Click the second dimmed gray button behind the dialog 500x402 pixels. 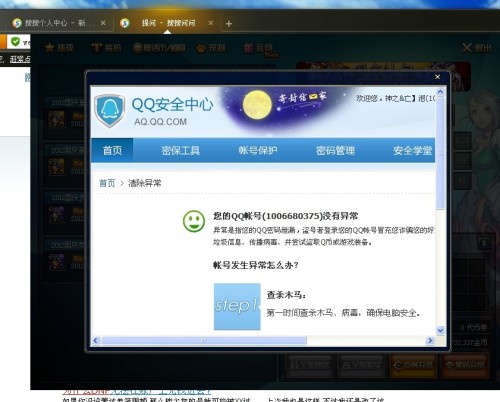(x=361, y=365)
